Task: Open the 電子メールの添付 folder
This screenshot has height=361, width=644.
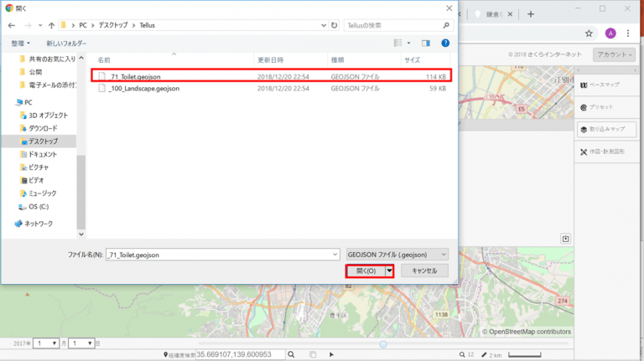Action: 48,85
